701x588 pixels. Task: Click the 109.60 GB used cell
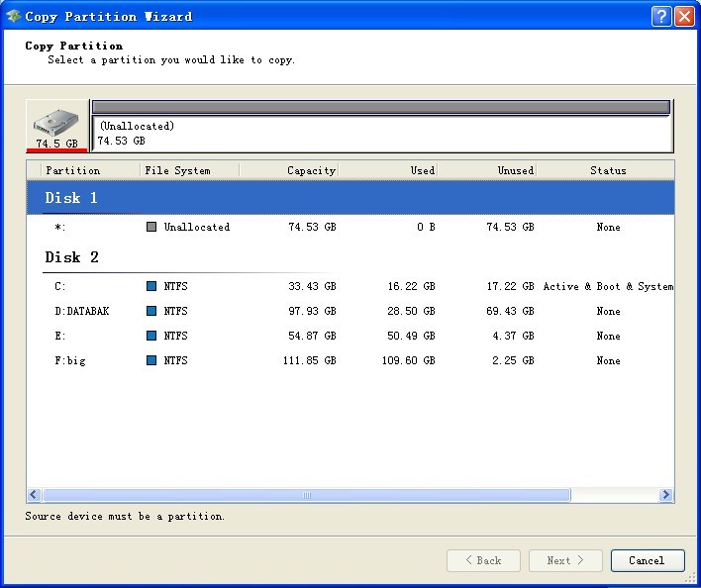[x=409, y=360]
